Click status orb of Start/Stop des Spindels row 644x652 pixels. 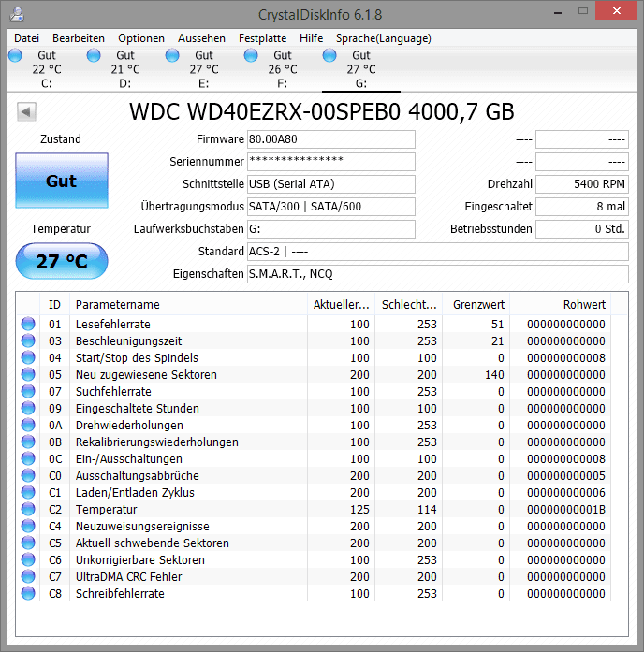tap(28, 357)
